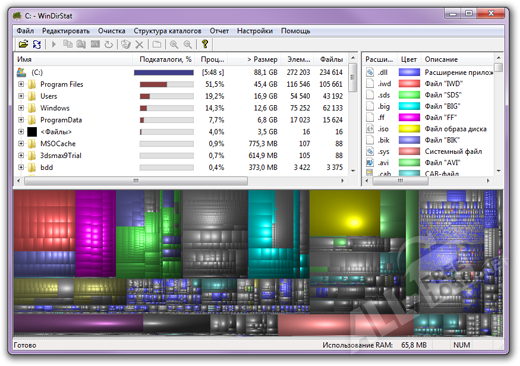Image resolution: width=520 pixels, height=366 pixels.
Task: Select the Windows folder row
Action: pos(180,108)
